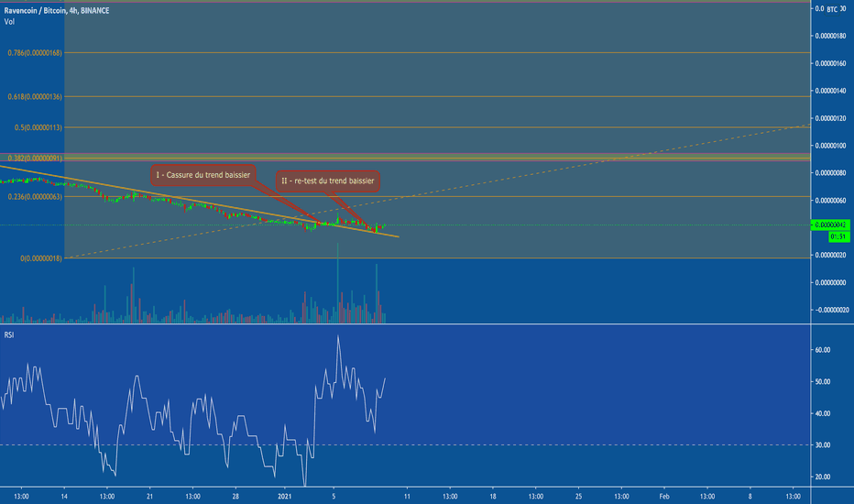This screenshot has height=504, width=854.
Task: Click the 0.00000100 price axis value
Action: (830, 146)
